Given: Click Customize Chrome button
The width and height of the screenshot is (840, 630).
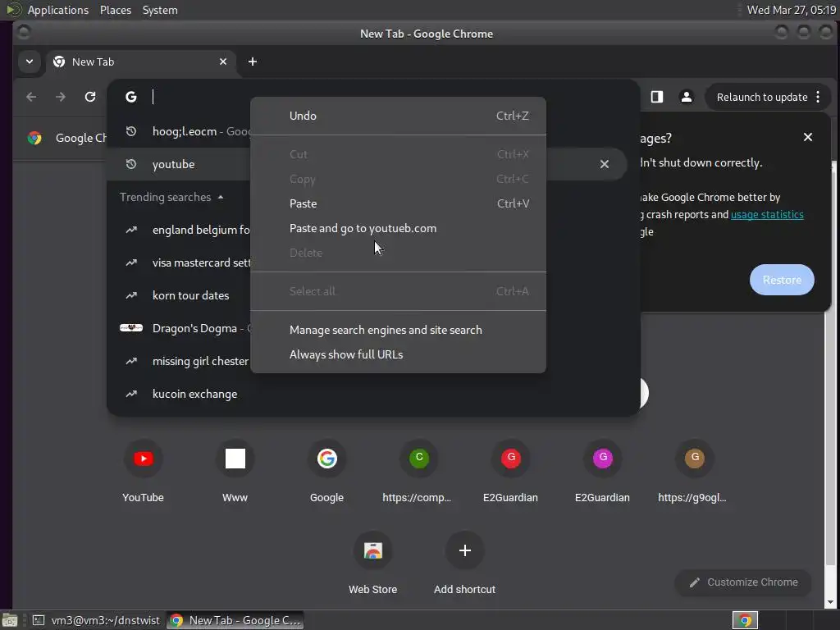Looking at the screenshot, I should (743, 582).
